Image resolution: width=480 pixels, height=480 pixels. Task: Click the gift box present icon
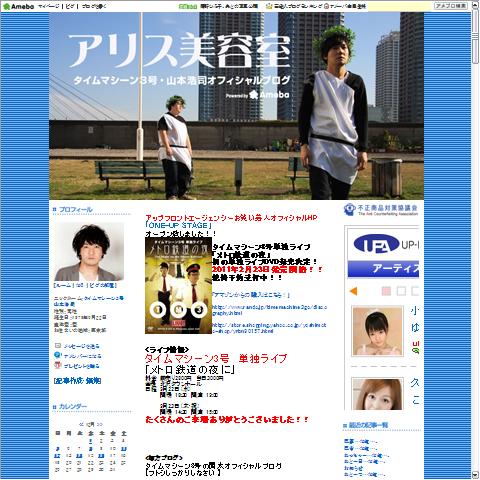[58, 365]
